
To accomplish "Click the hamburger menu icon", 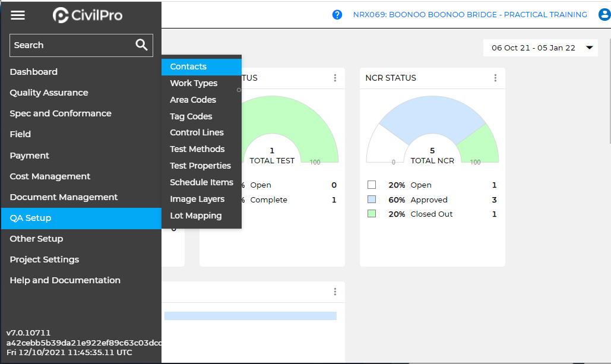I will 18,15.
